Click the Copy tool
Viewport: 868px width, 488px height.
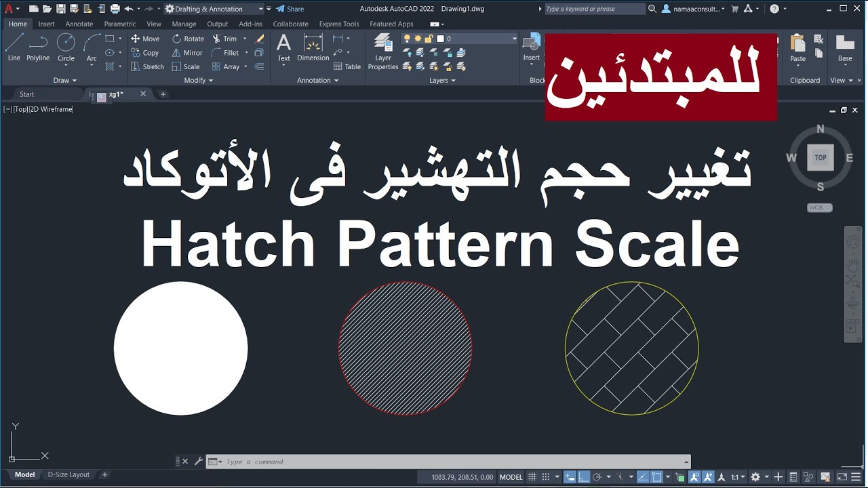[x=144, y=53]
